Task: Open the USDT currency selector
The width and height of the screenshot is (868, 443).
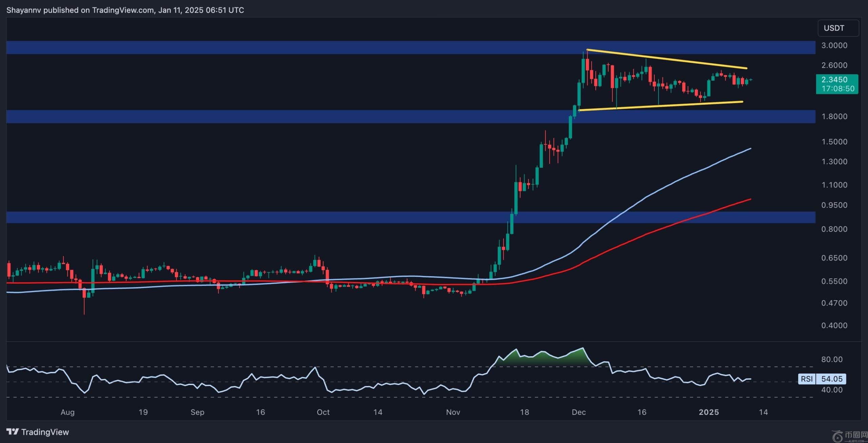Action: 838,28
